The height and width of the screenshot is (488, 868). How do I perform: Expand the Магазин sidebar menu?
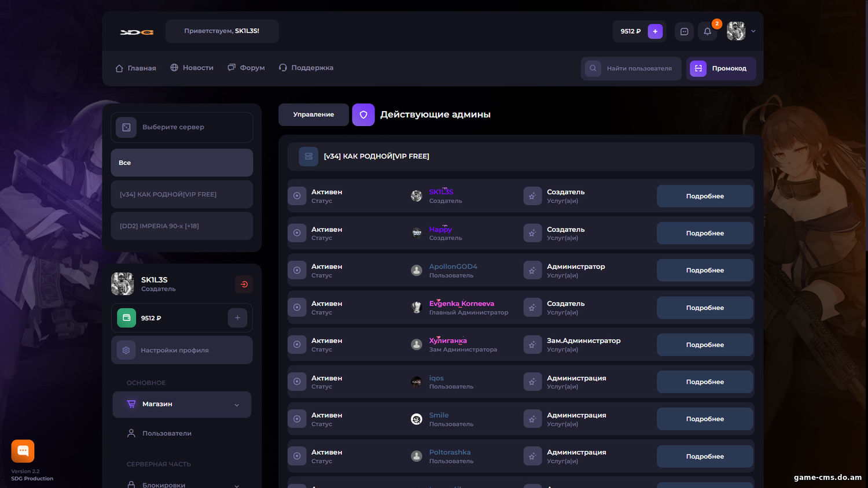[182, 404]
